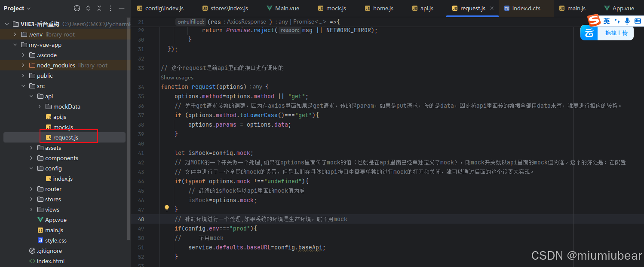Open the Project panel options menu icon
This screenshot has width=644, height=267.
click(x=110, y=8)
